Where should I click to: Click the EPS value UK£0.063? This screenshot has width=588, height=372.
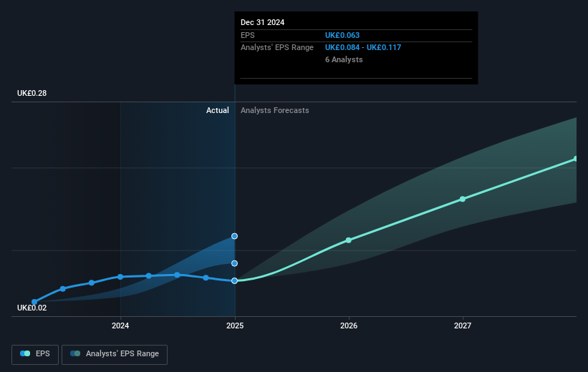342,35
